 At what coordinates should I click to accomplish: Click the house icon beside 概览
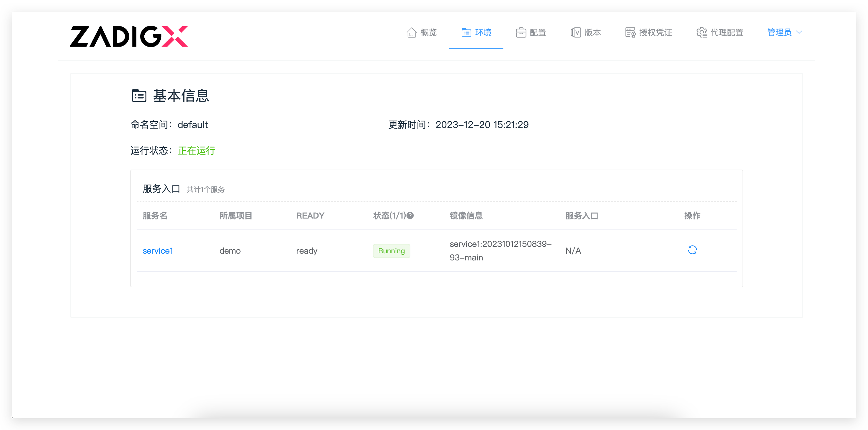pos(412,33)
